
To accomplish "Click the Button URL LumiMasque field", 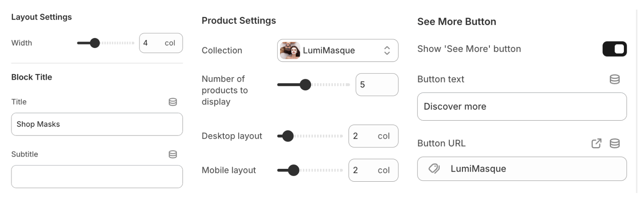I will 522,169.
